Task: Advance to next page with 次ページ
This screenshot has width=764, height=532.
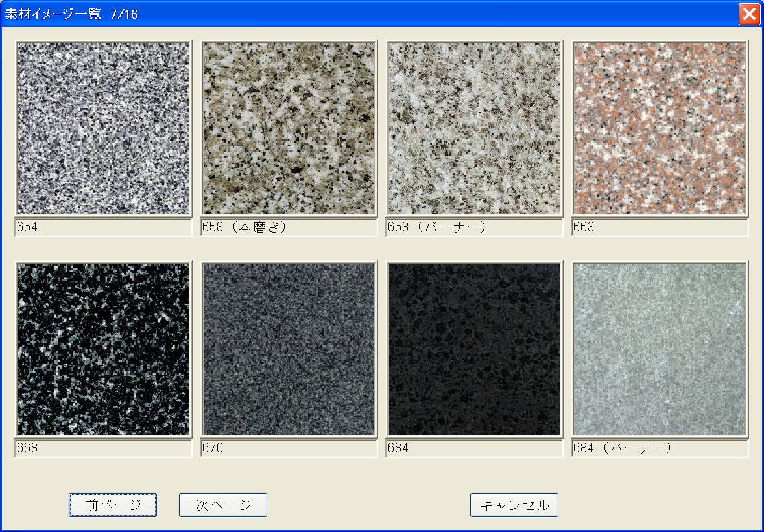Action: click(223, 505)
